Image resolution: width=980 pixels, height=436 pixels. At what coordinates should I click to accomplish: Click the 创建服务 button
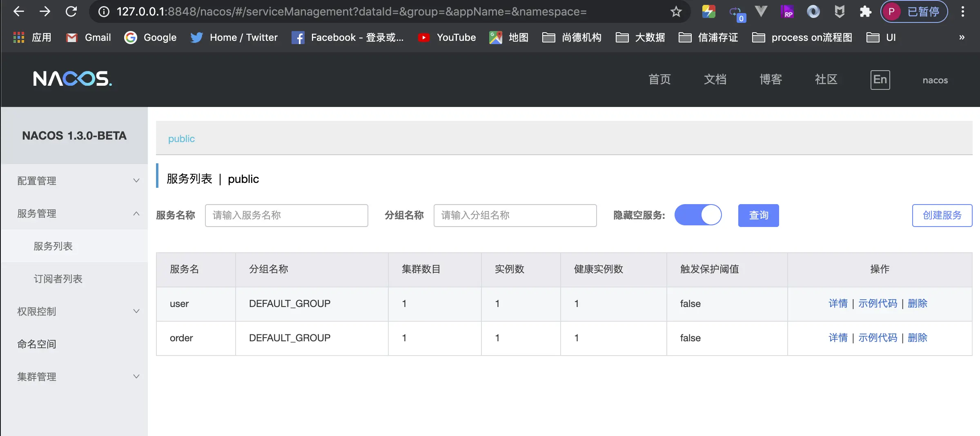[x=942, y=215]
